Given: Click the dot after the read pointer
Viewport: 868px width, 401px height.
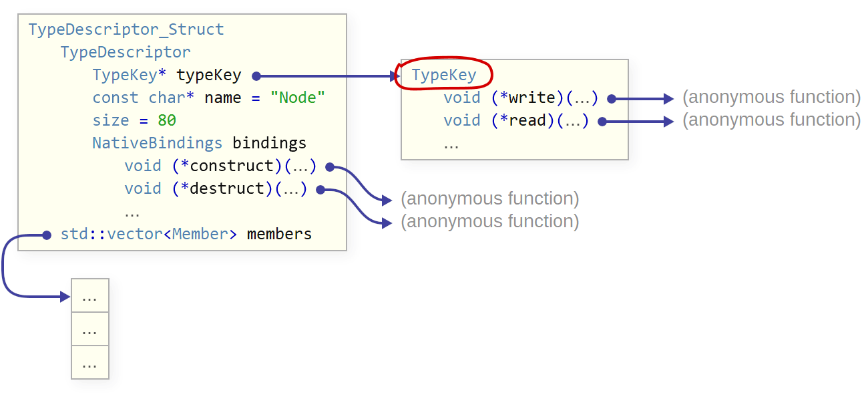Looking at the screenshot, I should pyautogui.click(x=602, y=122).
